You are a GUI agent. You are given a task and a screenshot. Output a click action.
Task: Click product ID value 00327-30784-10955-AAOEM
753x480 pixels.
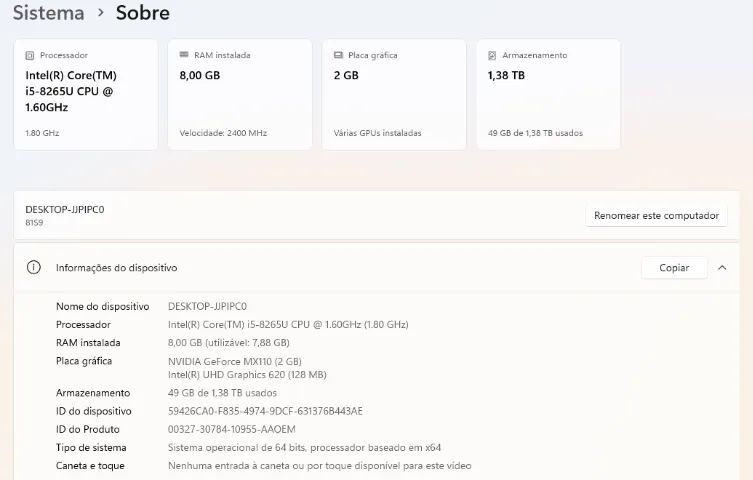click(232, 429)
